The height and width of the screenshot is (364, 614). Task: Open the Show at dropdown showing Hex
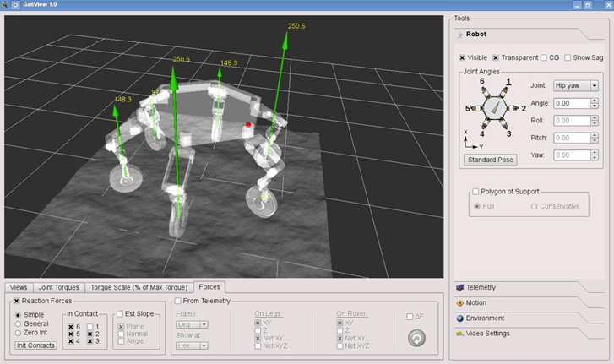193,346
